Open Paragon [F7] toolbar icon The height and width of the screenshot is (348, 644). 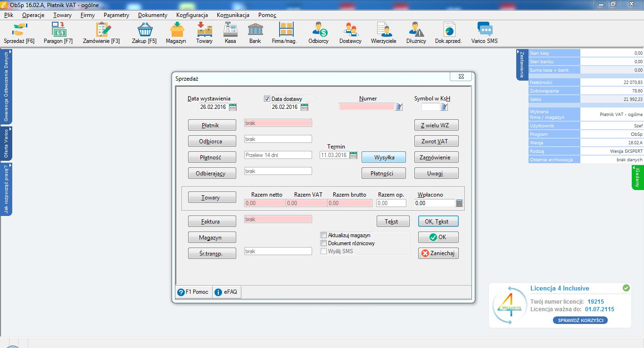click(58, 33)
